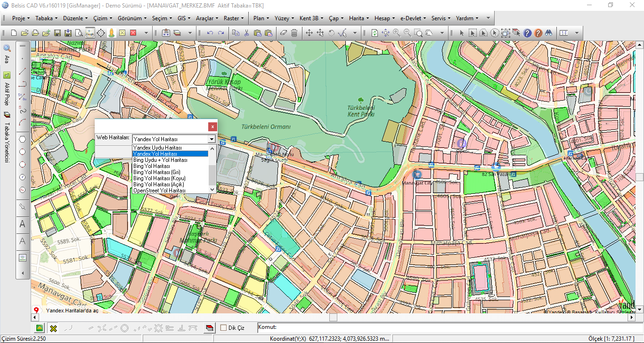Expand the menu bar overflow arrow after Yardım

point(488,18)
